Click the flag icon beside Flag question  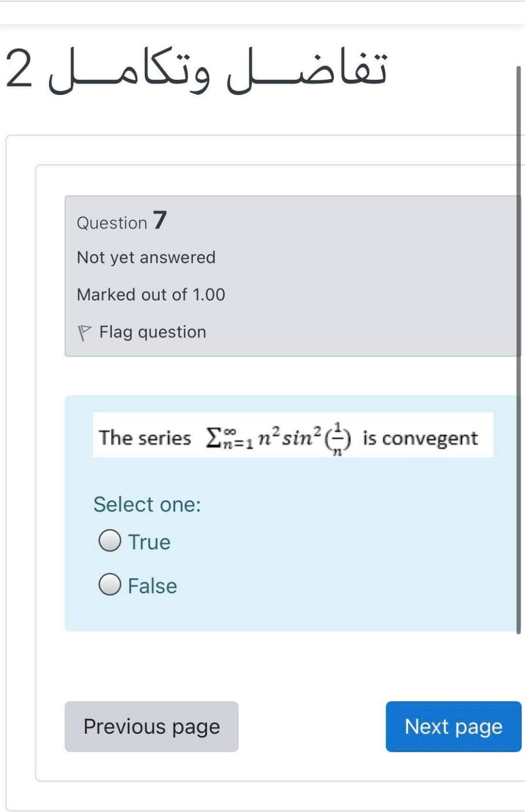tap(84, 333)
